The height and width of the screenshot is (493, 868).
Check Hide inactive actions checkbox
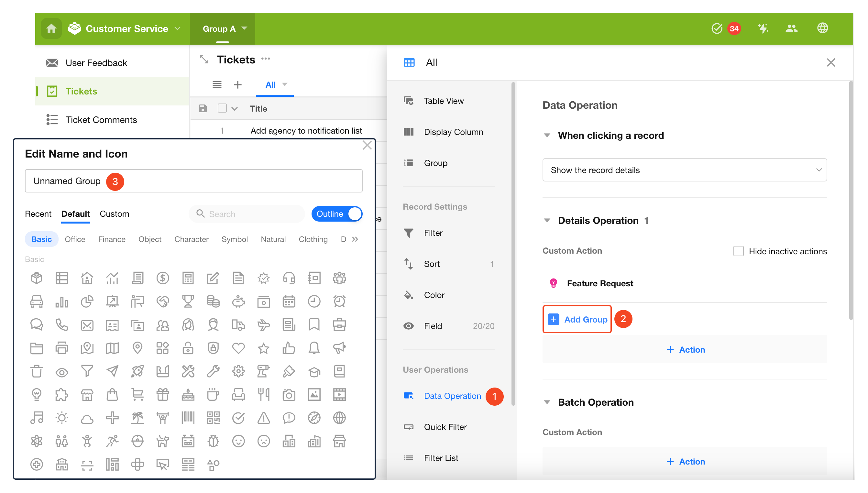point(738,251)
